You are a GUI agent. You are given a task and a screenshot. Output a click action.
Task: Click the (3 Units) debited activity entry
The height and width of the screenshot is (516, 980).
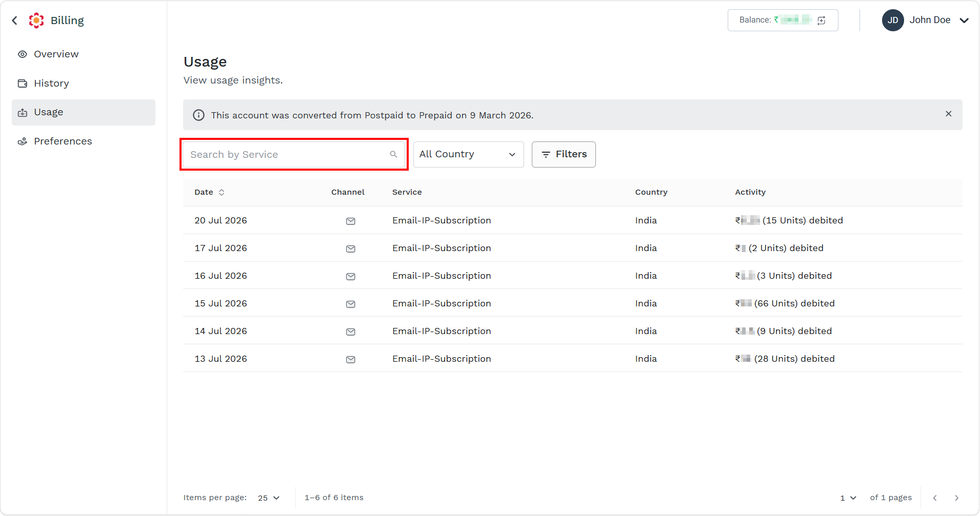pyautogui.click(x=784, y=276)
